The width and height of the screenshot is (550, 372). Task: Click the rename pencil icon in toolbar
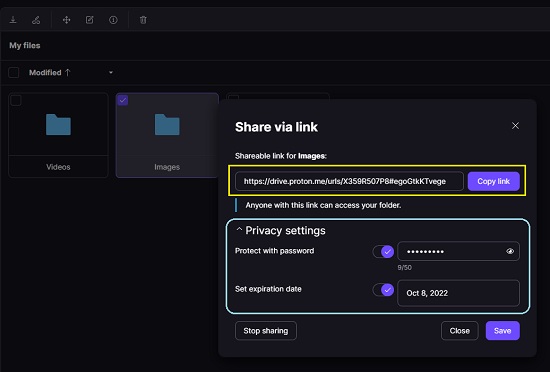point(90,20)
